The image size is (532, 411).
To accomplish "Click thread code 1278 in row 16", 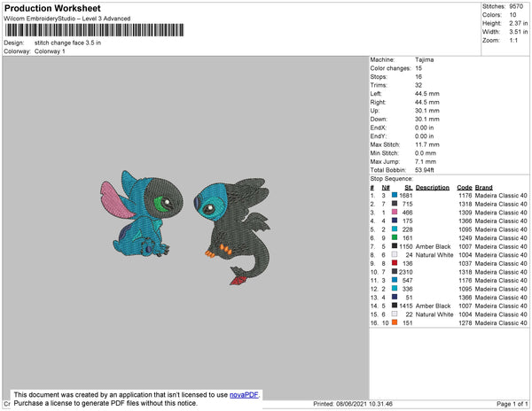I will pos(465,323).
